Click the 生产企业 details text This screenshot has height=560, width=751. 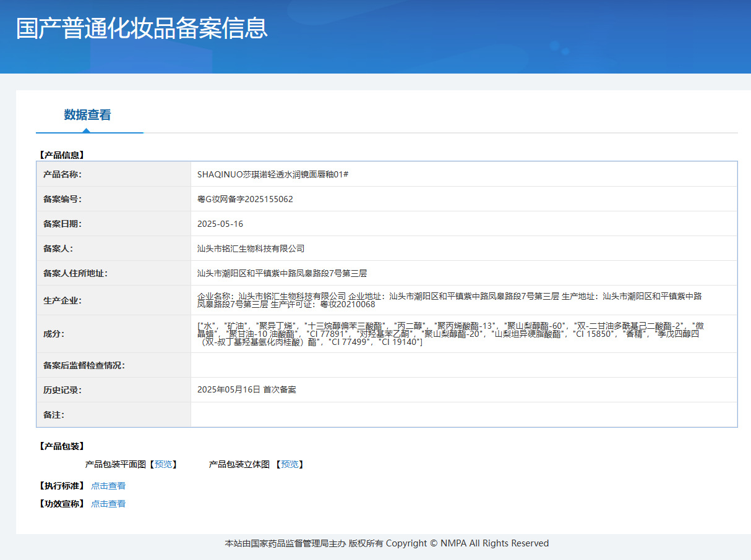click(449, 300)
